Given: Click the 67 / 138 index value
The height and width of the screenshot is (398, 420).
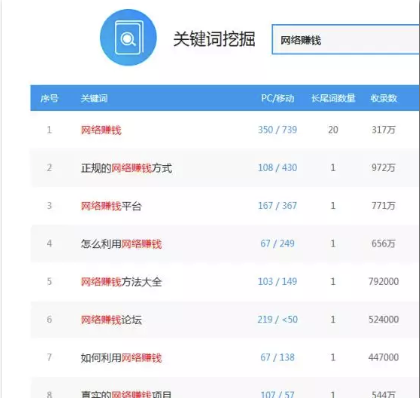Looking at the screenshot, I should (x=277, y=358).
